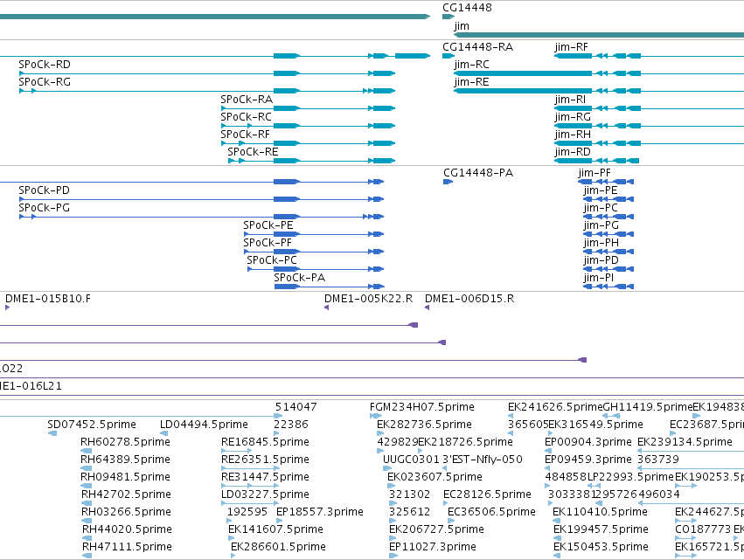
Task: Select the EC28126.5prime EST label
Action: (x=487, y=494)
